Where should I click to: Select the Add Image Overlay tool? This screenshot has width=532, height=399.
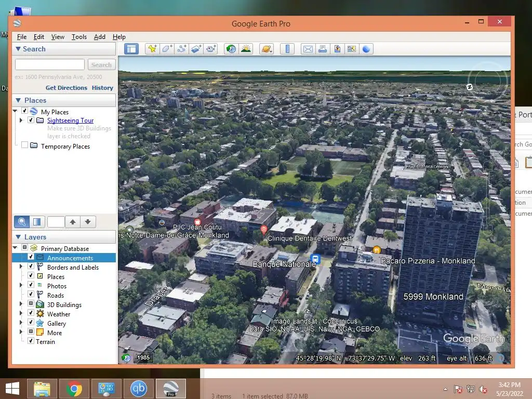(196, 49)
